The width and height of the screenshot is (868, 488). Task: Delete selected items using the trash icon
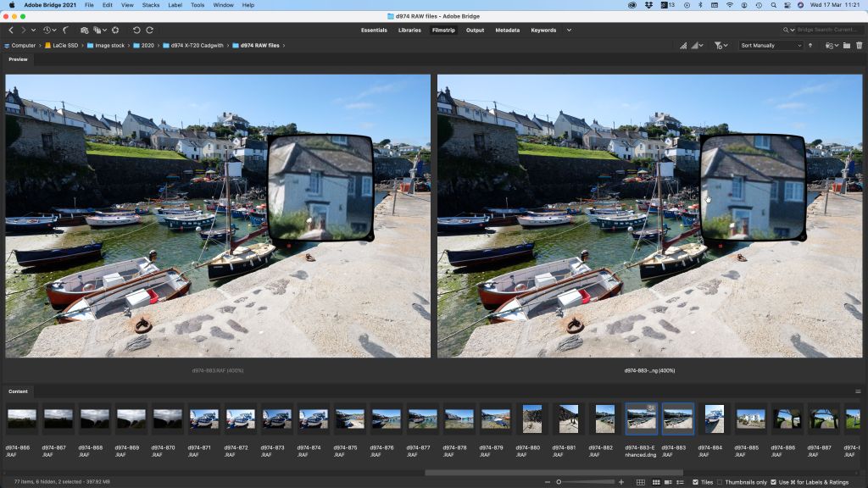pos(860,45)
